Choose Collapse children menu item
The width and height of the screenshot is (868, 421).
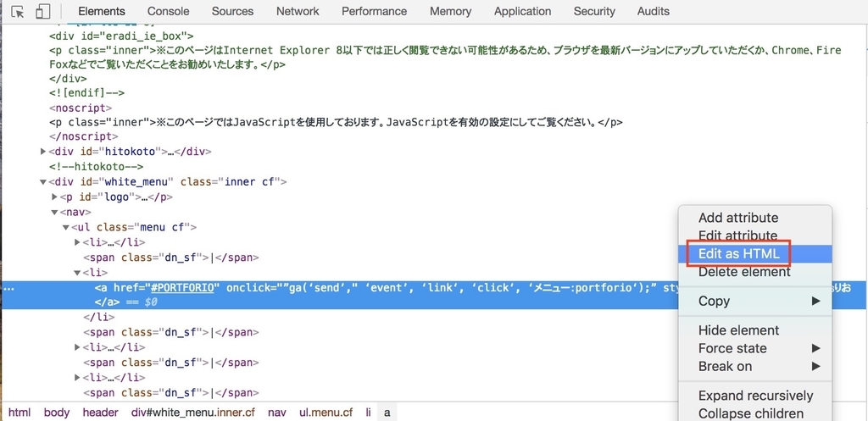[755, 413]
